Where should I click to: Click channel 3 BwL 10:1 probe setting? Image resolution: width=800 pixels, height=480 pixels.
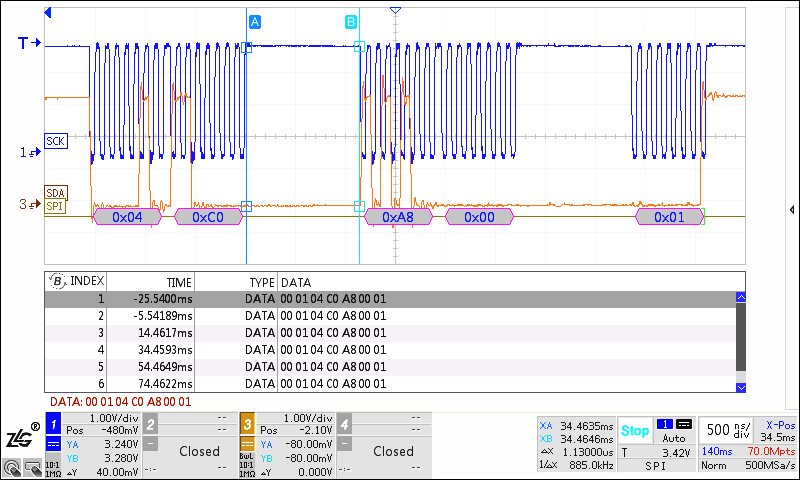pyautogui.click(x=247, y=465)
